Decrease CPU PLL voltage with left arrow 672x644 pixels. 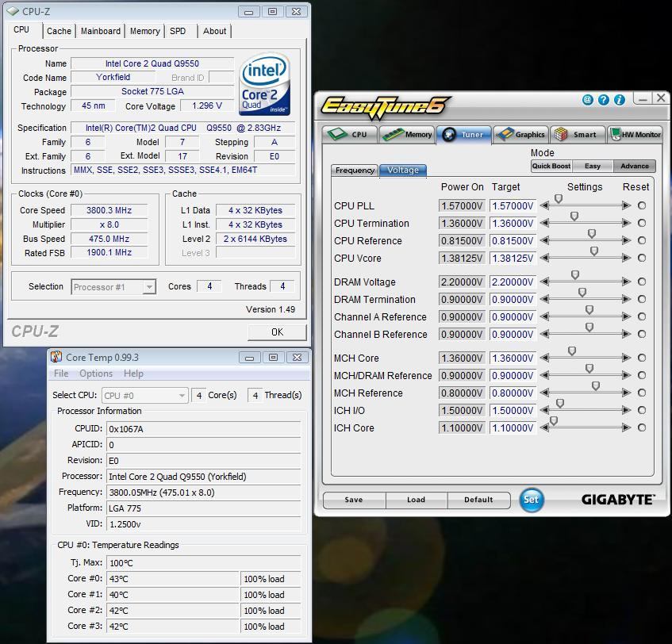coord(544,205)
